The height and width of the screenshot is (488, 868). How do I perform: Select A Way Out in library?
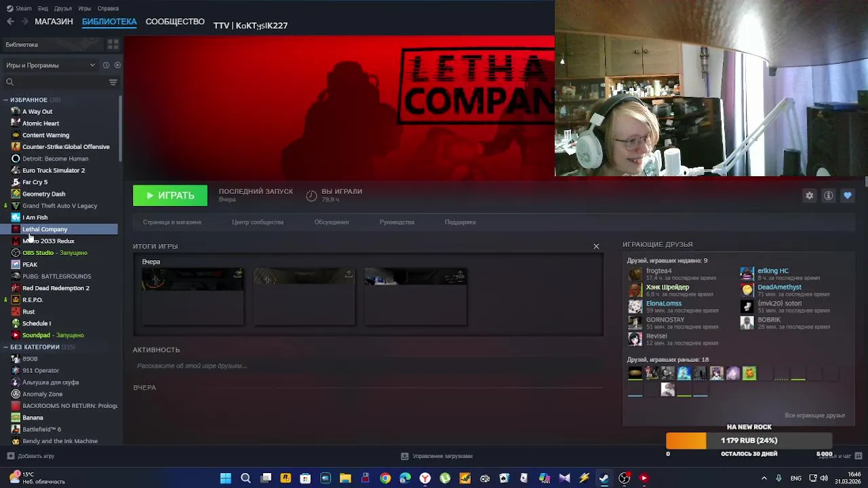point(37,111)
